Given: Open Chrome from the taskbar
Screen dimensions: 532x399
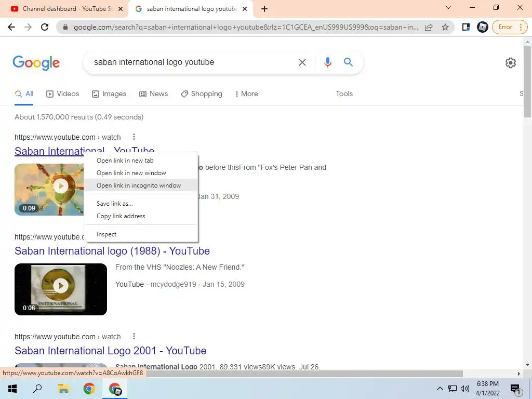Looking at the screenshot, I should click(x=89, y=389).
